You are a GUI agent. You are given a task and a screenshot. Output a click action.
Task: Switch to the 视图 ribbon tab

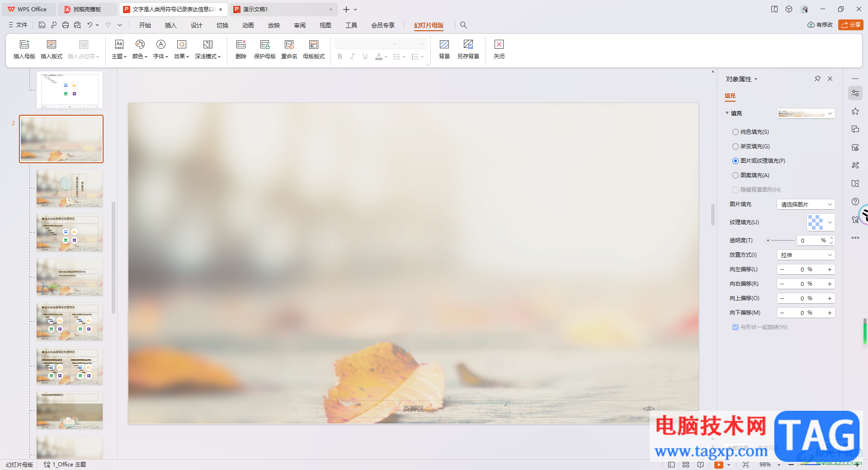(325, 25)
